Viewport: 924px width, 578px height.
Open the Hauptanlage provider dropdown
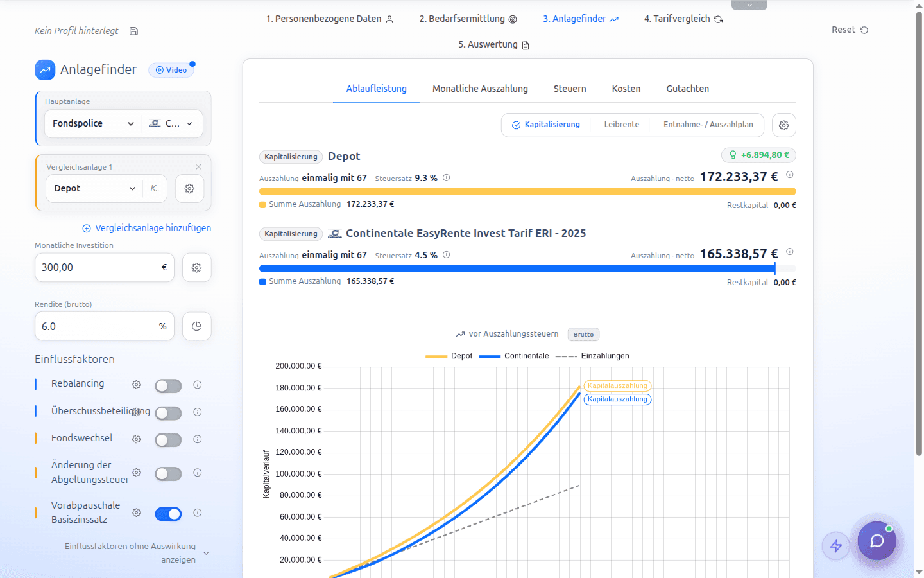click(x=171, y=123)
